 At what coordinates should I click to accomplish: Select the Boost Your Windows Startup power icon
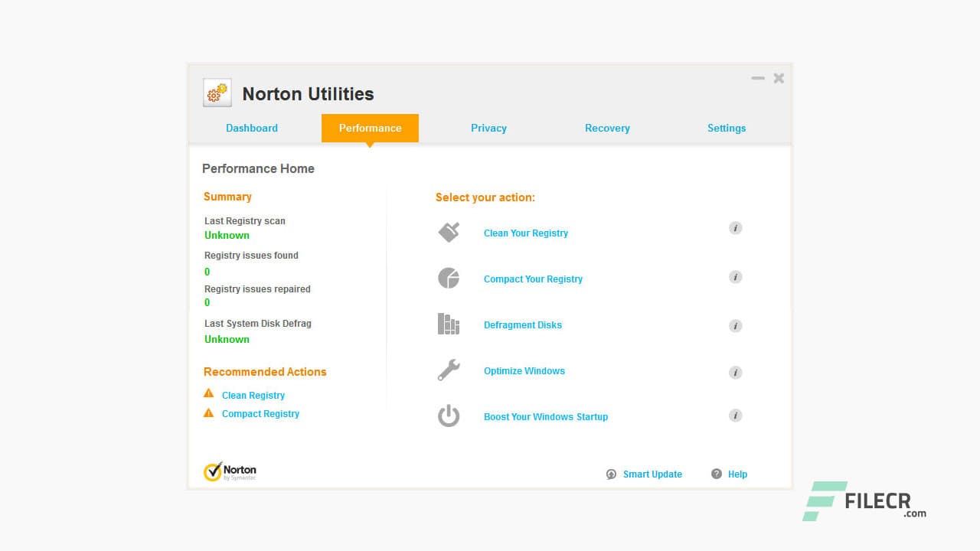click(x=449, y=416)
